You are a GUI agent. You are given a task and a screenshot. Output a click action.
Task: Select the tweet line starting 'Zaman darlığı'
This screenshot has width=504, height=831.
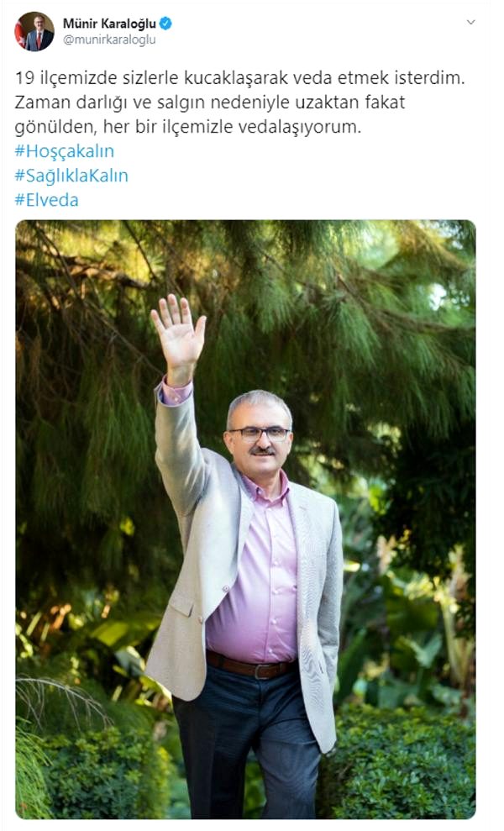click(210, 103)
